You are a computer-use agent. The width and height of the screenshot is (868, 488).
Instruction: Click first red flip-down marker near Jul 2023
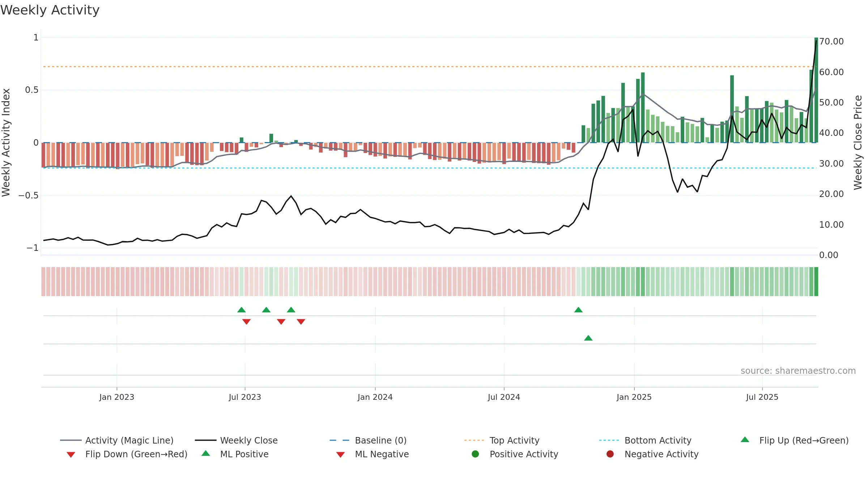click(x=247, y=322)
